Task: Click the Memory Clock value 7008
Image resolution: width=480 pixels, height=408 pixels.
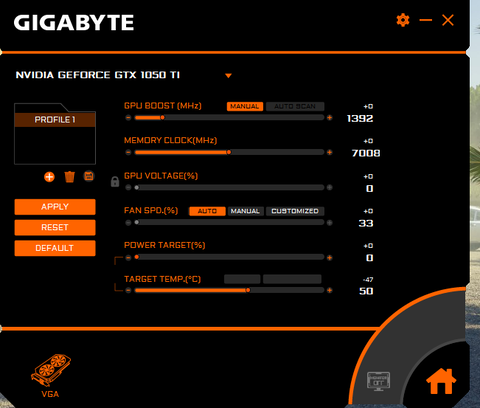Action: pos(366,153)
